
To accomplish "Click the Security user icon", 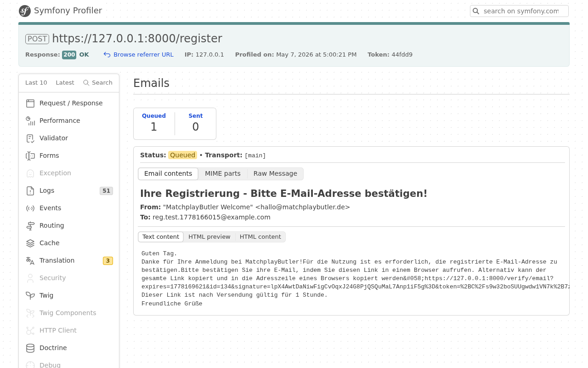I will pos(30,278).
